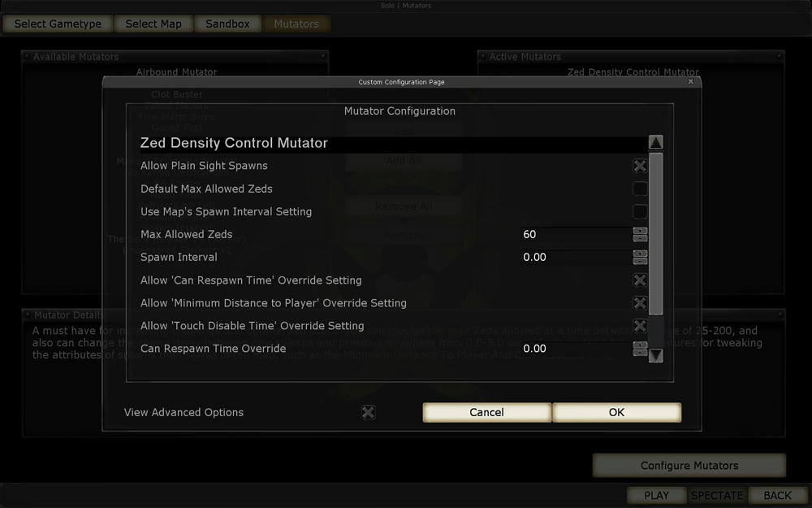Image resolution: width=812 pixels, height=508 pixels.
Task: Select the Mutators tab
Action: pyautogui.click(x=296, y=24)
